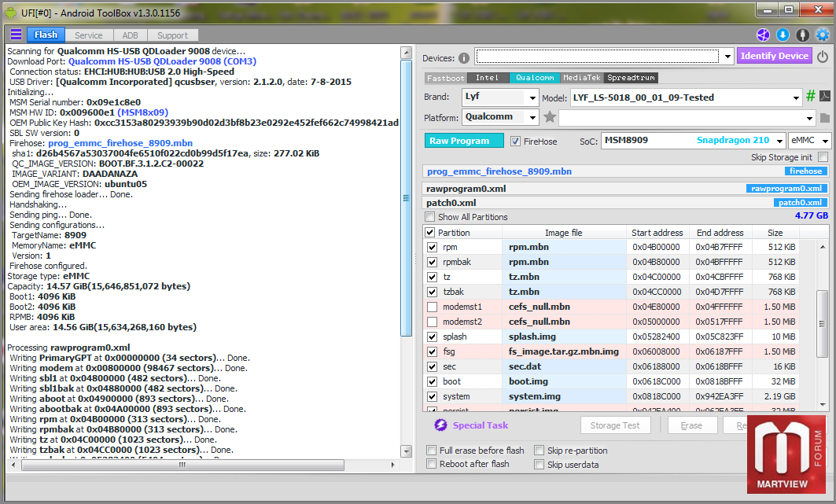Toggle the select-all Partition header checkbox
This screenshot has height=504, width=836.
429,232
